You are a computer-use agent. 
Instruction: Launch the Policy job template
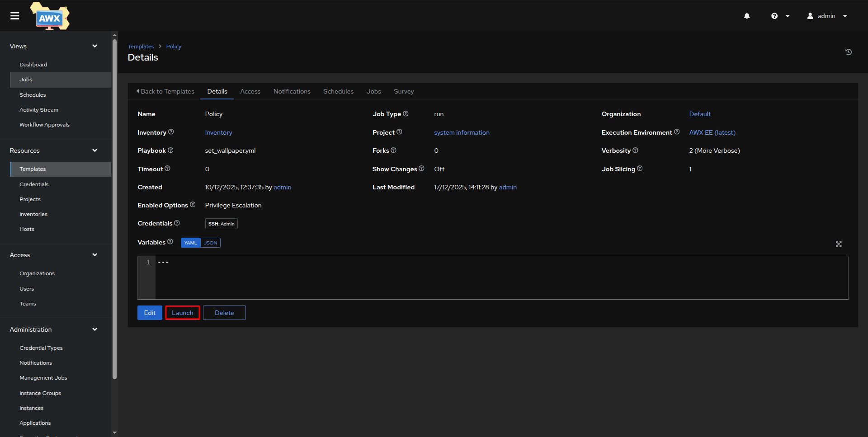[x=182, y=313]
